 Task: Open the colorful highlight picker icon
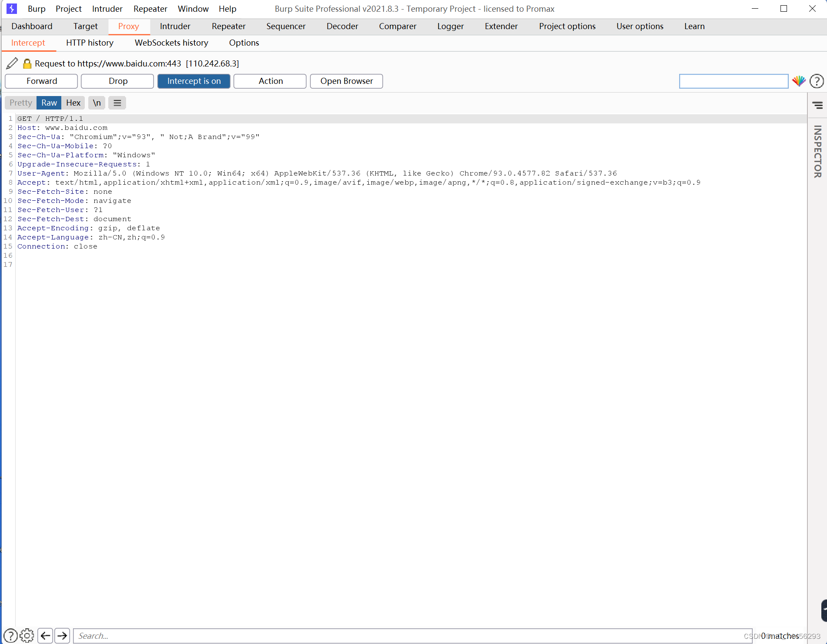[799, 81]
